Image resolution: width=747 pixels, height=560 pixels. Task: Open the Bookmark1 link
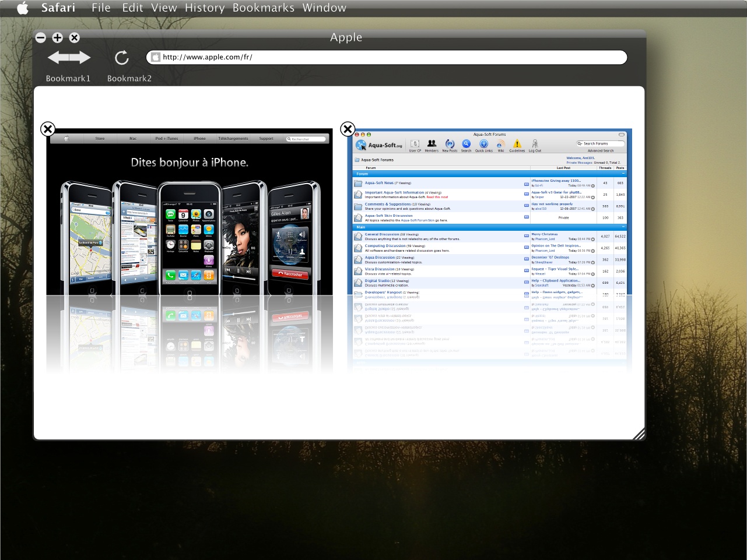tap(68, 78)
